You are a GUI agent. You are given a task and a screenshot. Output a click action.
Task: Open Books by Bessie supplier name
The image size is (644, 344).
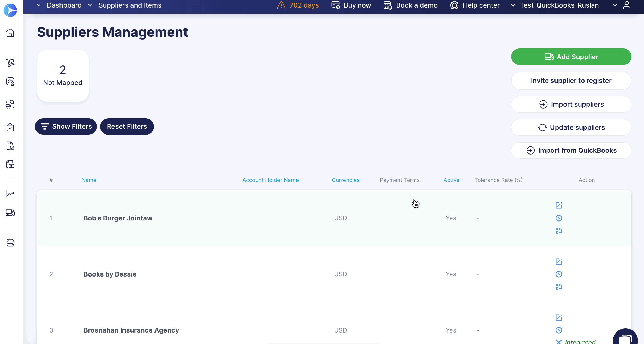110,274
